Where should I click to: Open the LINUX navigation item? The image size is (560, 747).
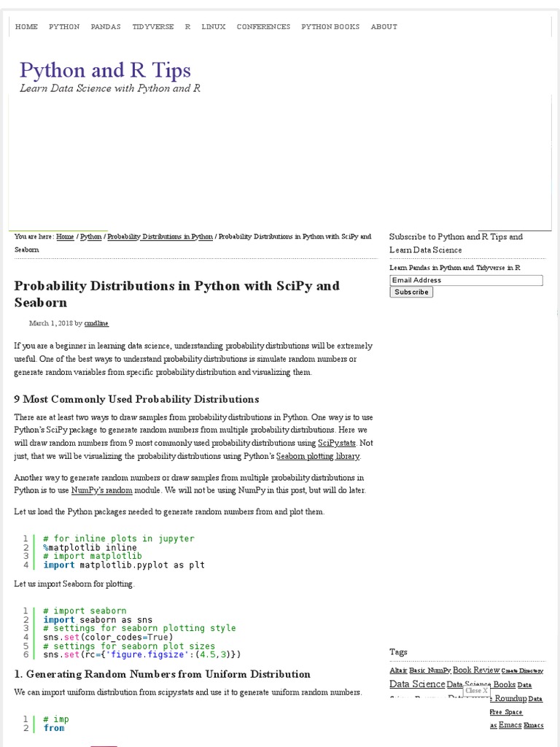coord(214,27)
